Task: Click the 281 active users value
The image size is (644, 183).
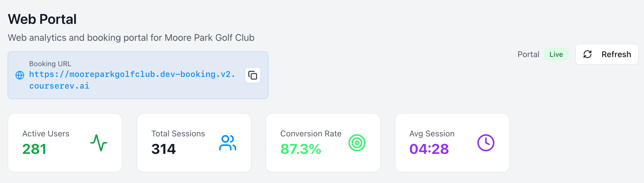Action: click(34, 149)
